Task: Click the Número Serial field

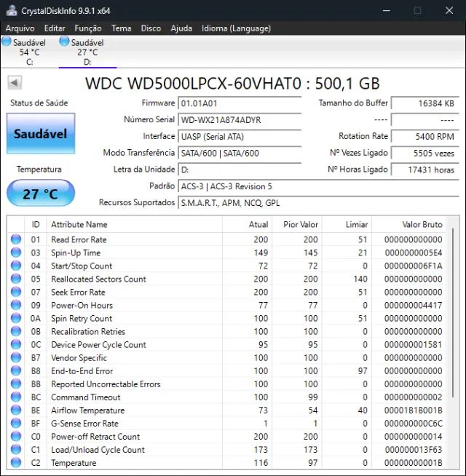Action: pos(240,120)
